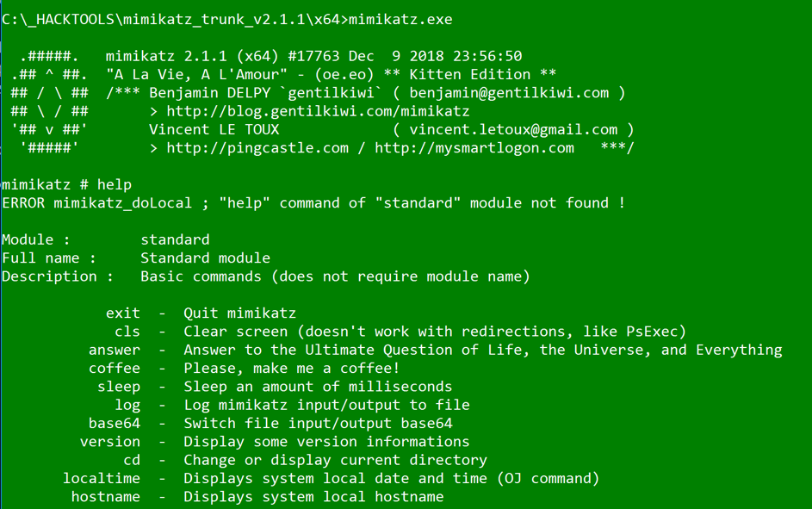The image size is (812, 509).
Task: Click the blog.gentilkiwi.com/mimikatz URL
Action: pyautogui.click(x=318, y=111)
